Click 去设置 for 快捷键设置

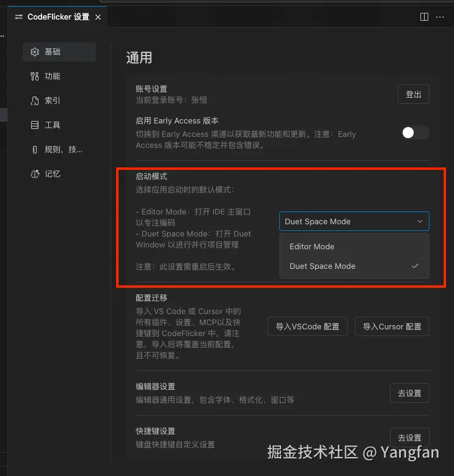409,438
